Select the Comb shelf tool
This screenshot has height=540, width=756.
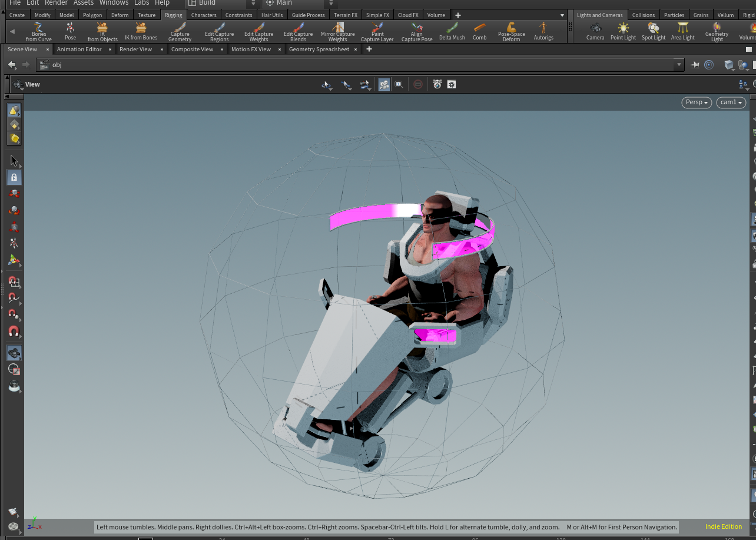[x=479, y=31]
